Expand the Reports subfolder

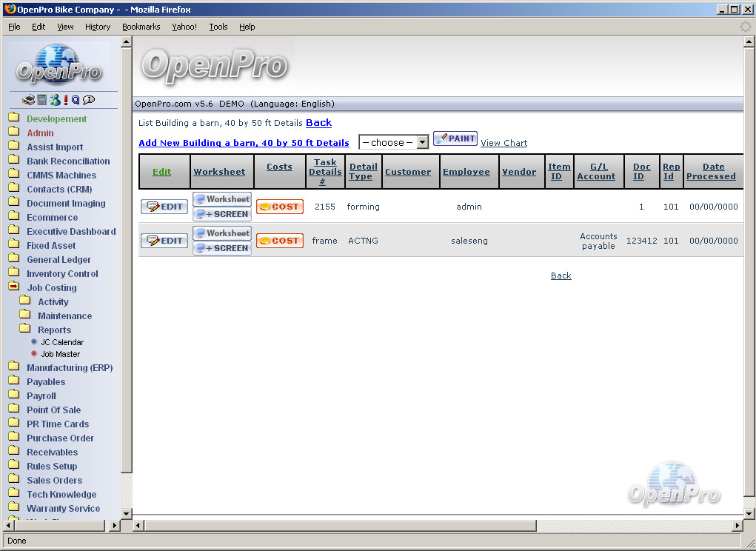tap(54, 330)
